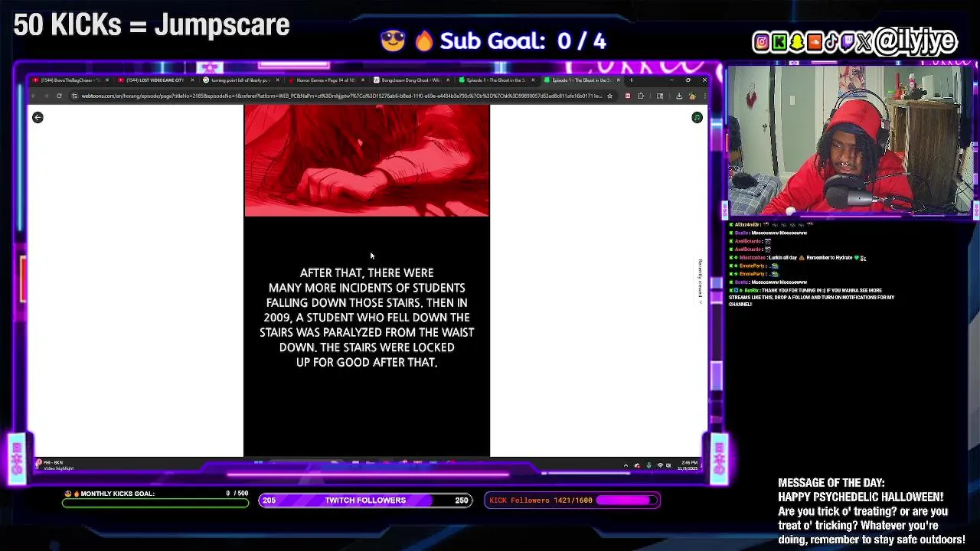Open the red extension icon in toolbar

(x=628, y=96)
